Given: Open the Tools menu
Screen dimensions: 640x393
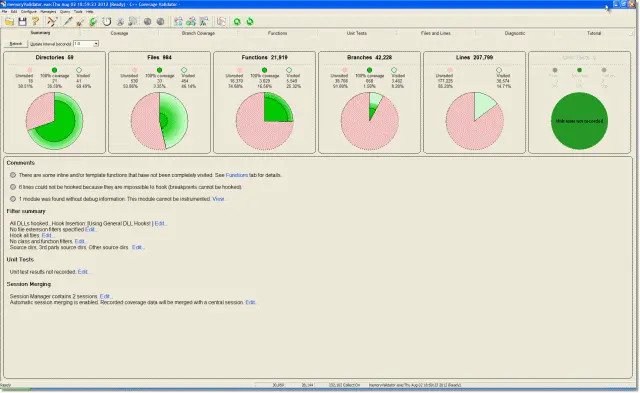Looking at the screenshot, I should 78,11.
